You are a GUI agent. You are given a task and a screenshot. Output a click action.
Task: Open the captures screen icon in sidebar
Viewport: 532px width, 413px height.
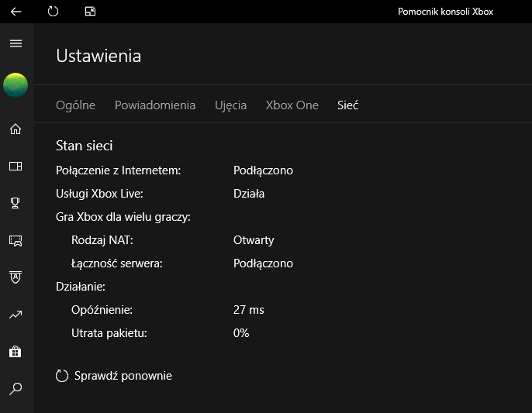coord(16,240)
